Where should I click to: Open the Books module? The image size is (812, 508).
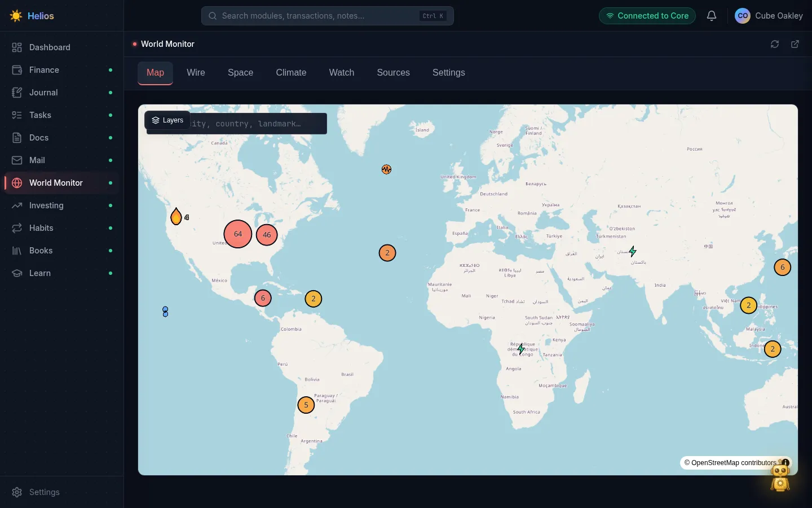62,251
